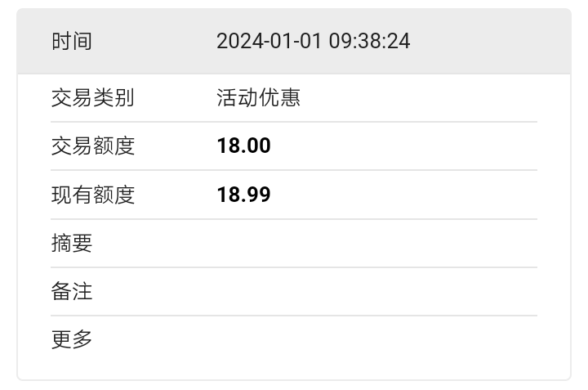The image size is (588, 390).
Task: Click the empty value field beside 备注
Action: click(376, 291)
